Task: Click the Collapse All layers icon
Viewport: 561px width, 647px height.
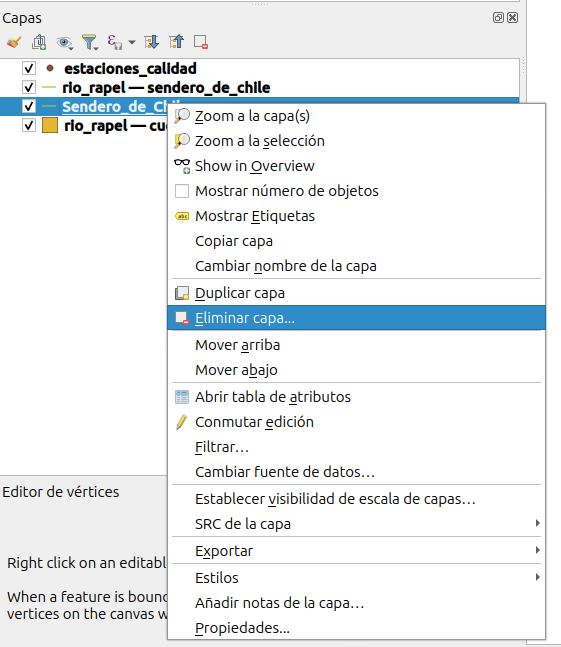Action: (177, 42)
